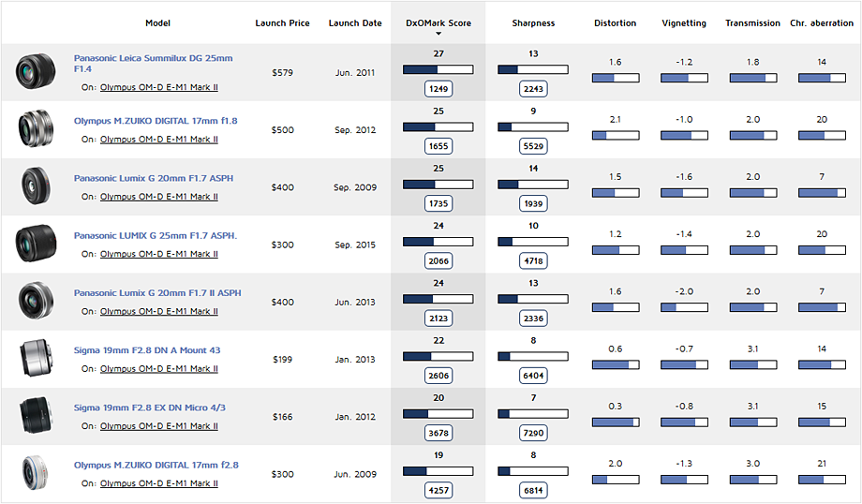Sort by the DxOMark Score column header
862x504 pixels.
[438, 23]
